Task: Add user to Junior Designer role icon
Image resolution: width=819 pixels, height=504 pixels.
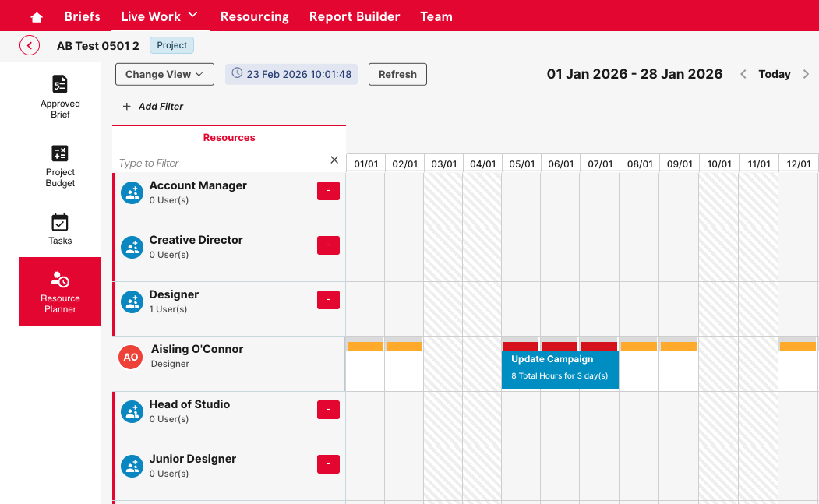Action: (x=132, y=467)
